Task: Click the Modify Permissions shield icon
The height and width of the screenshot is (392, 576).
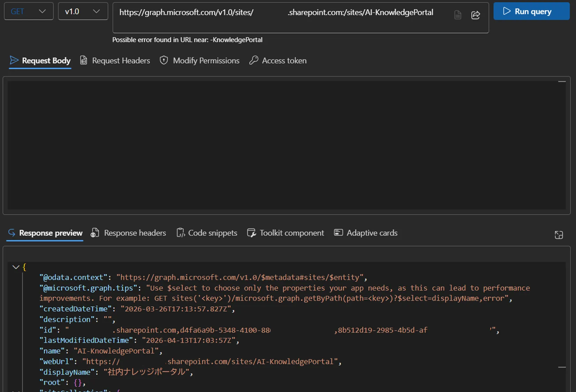Action: tap(164, 60)
